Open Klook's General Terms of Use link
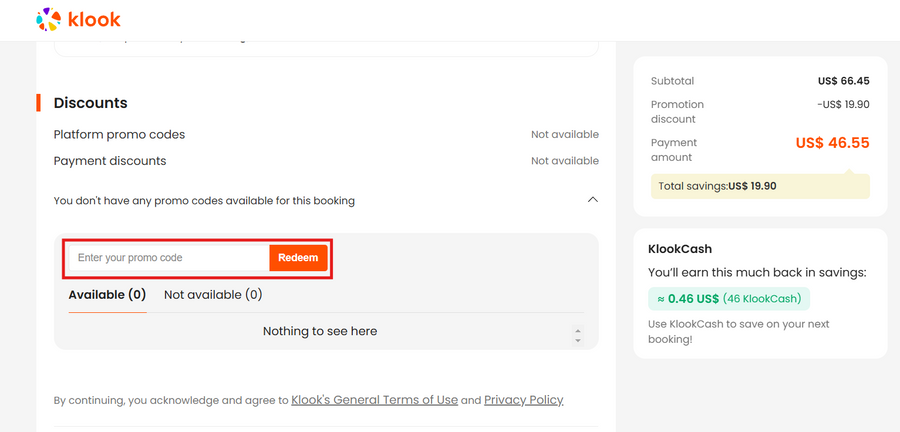The height and width of the screenshot is (432, 900). (374, 400)
